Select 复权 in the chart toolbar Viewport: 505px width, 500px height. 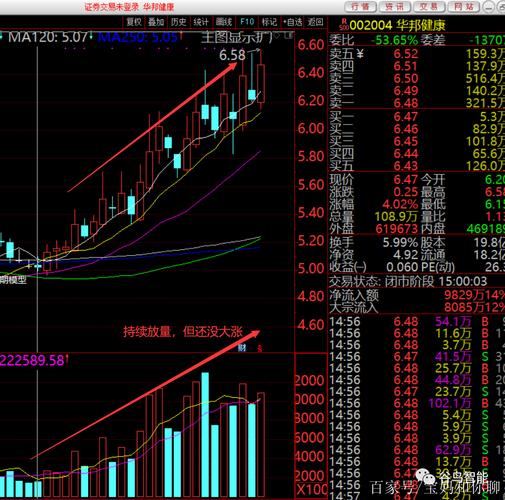coord(134,22)
